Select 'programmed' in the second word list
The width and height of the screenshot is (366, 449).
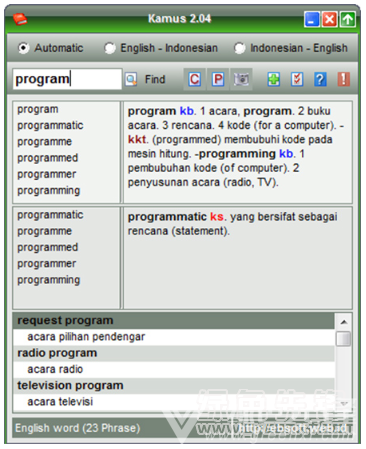(x=48, y=247)
